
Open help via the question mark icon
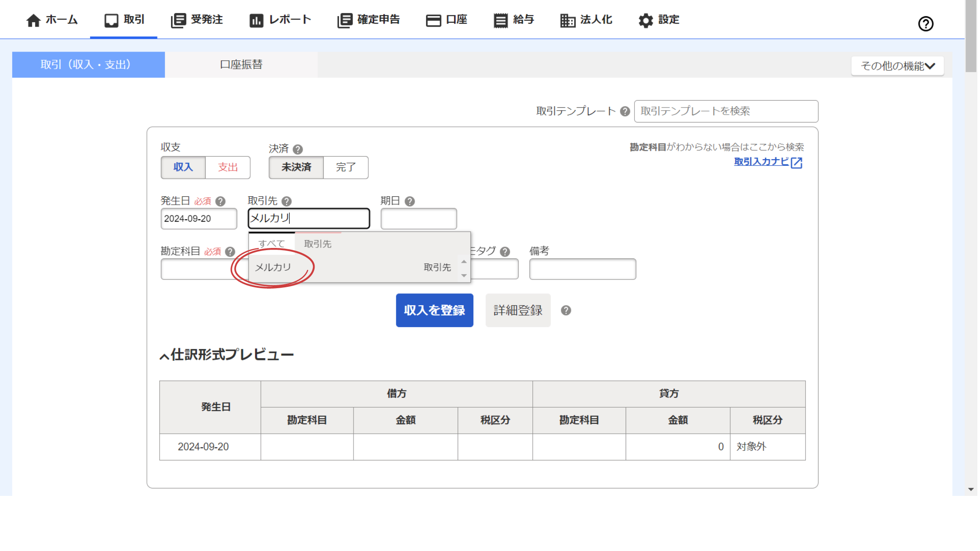point(925,24)
